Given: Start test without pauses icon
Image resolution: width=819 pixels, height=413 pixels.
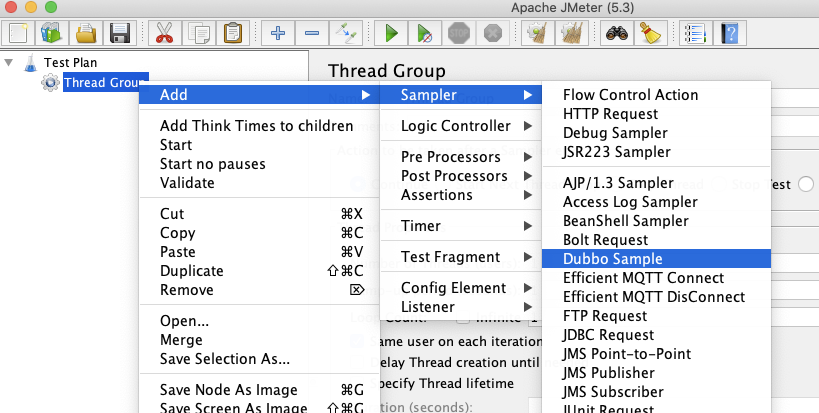Looking at the screenshot, I should point(425,33).
